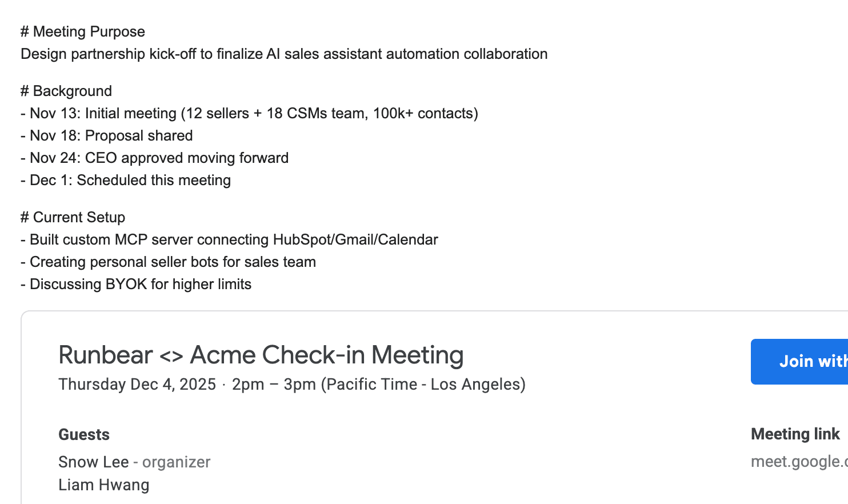This screenshot has height=504, width=848.
Task: Click the organizer label next to Snow Lee
Action: pos(175,462)
